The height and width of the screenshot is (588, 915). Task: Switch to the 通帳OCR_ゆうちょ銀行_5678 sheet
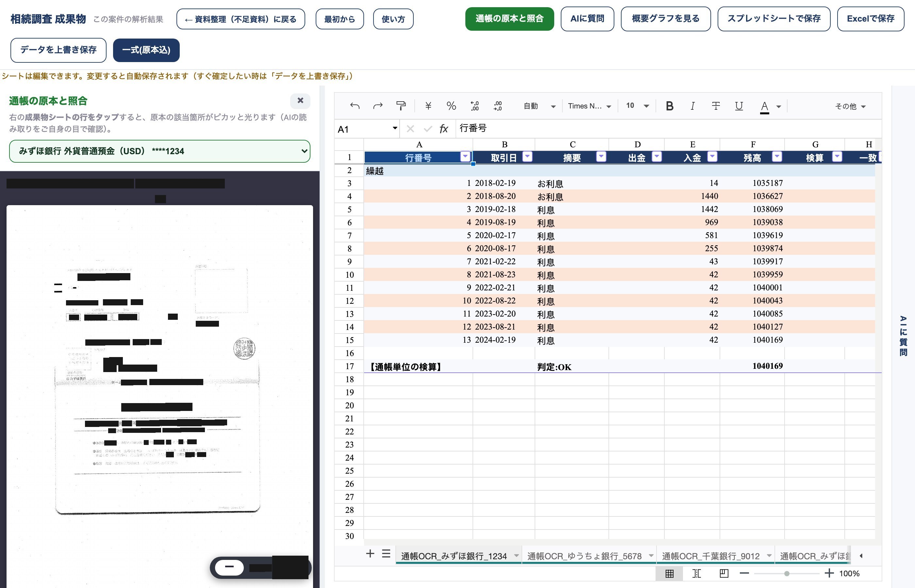[584, 556]
